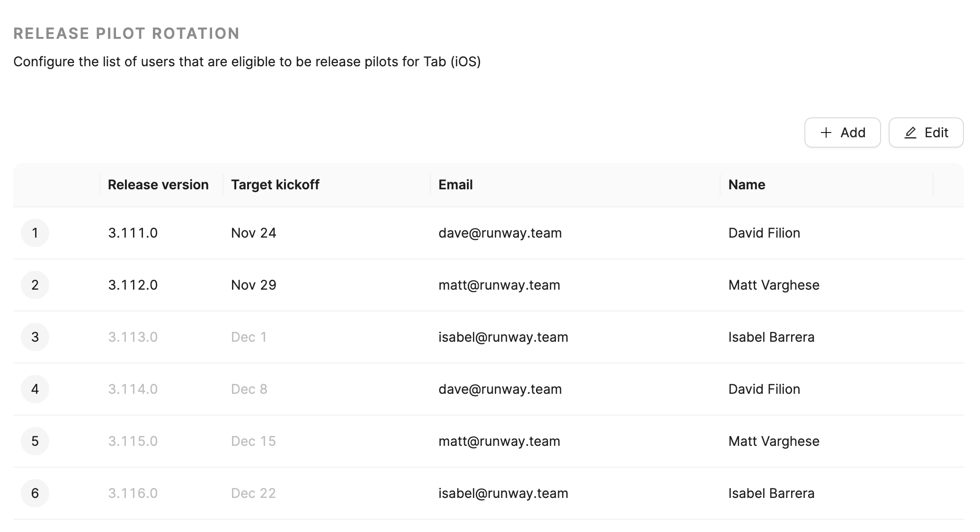980x532 pixels.
Task: Select the rotation position badge number 5
Action: [x=35, y=441]
